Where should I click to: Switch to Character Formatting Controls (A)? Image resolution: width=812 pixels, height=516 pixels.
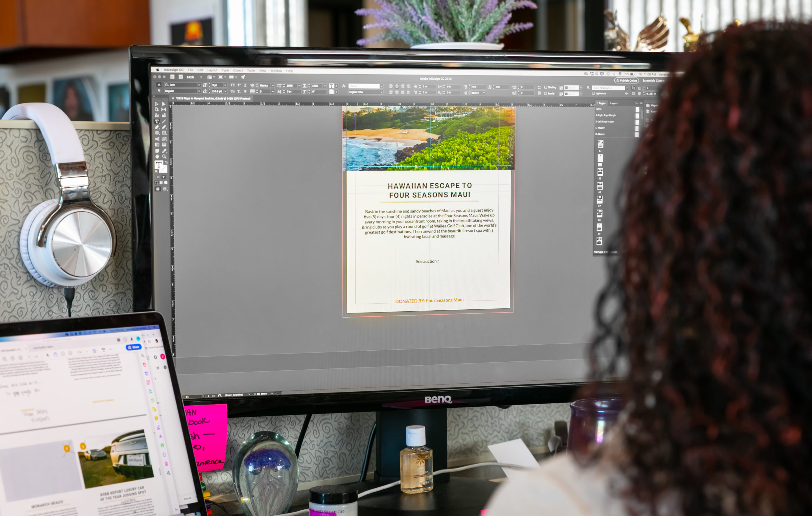click(159, 85)
